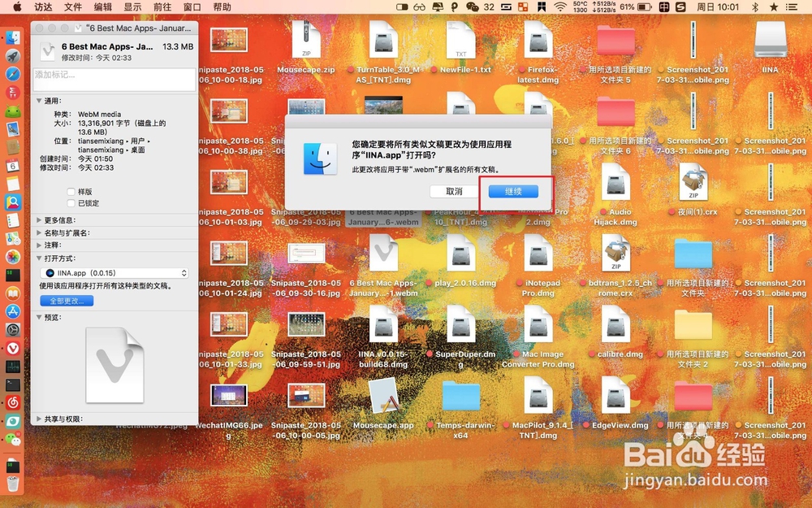Open the 访达 menu
Image resolution: width=812 pixels, height=508 pixels.
(43, 7)
